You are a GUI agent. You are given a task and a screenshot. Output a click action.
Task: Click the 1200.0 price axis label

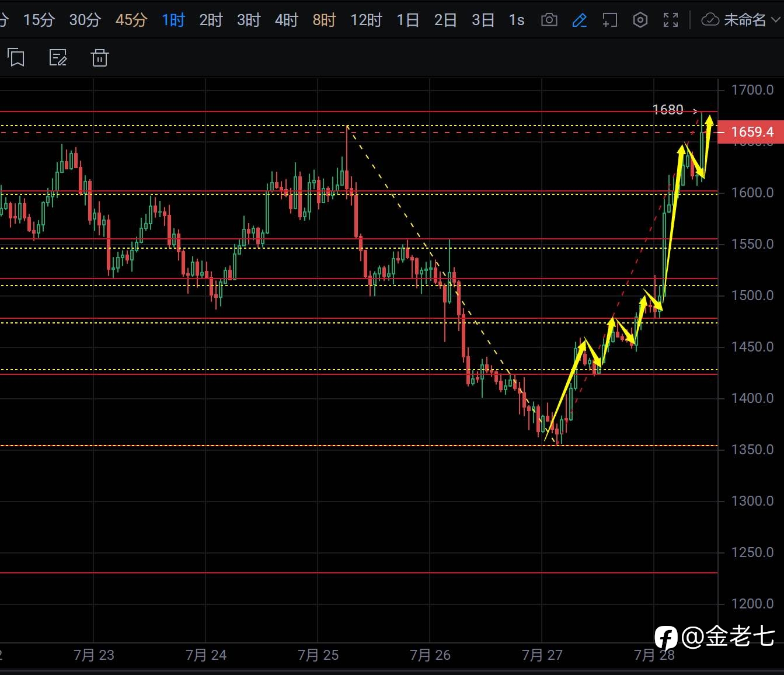coord(753,604)
